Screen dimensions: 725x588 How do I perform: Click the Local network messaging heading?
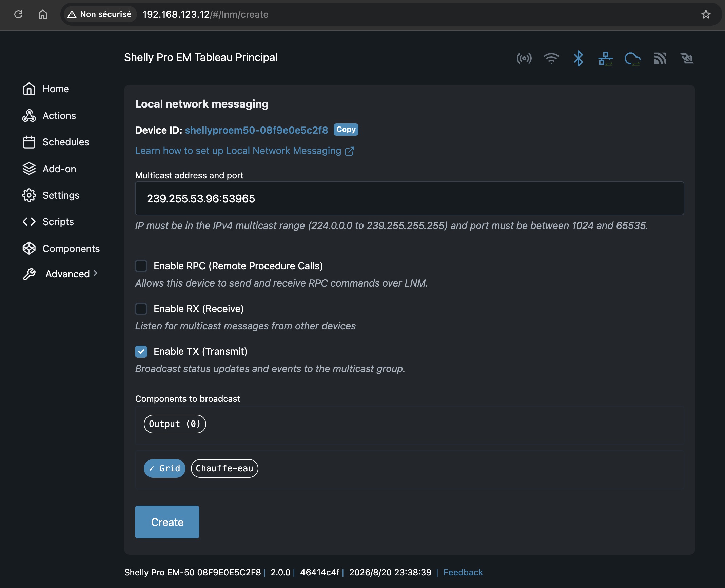click(202, 104)
